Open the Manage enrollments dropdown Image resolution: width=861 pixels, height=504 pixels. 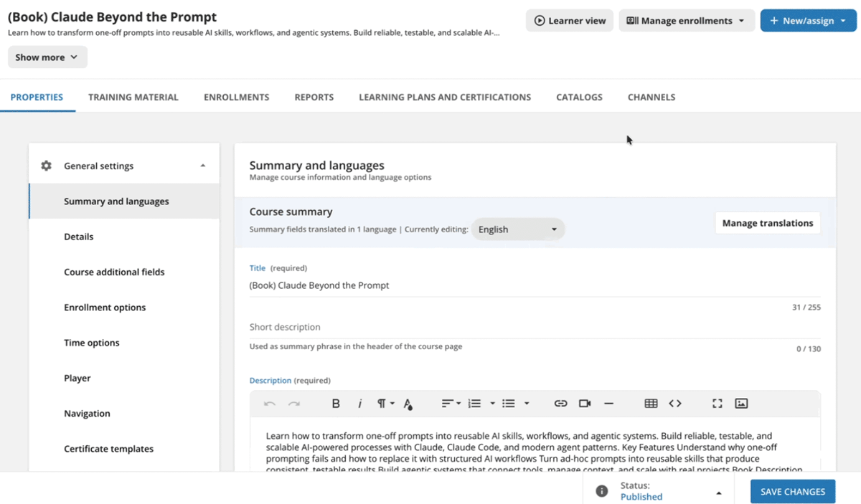click(x=686, y=21)
